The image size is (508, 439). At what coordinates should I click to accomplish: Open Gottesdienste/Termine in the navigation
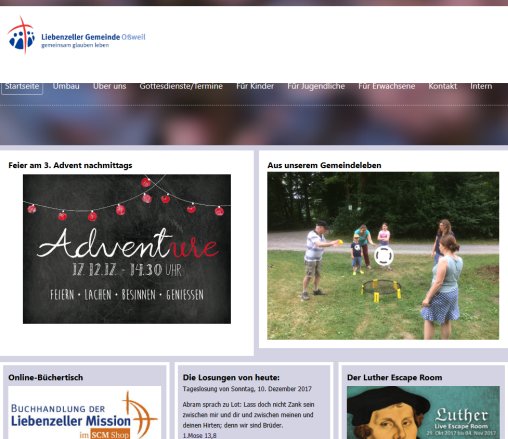181,86
